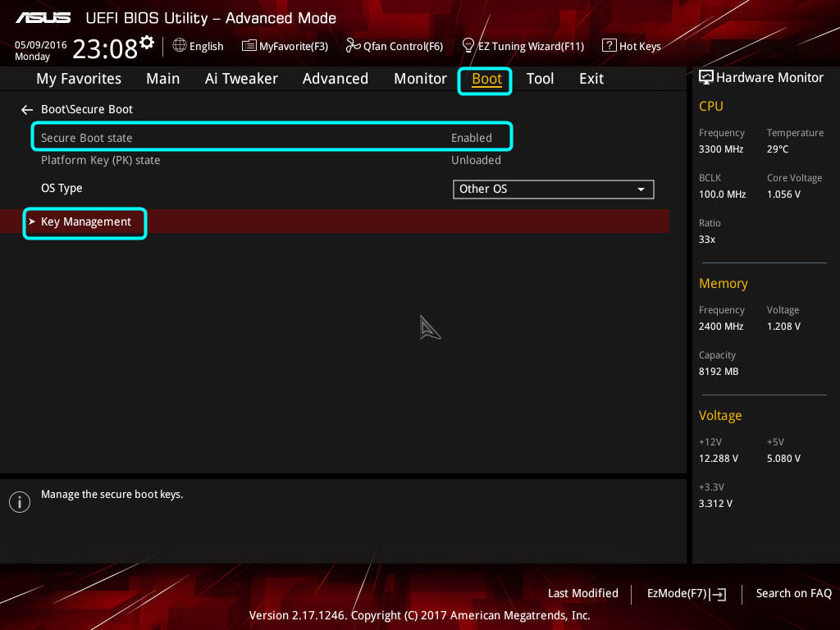Click +5V reading 5.080 V
840x630 pixels.
click(x=783, y=458)
